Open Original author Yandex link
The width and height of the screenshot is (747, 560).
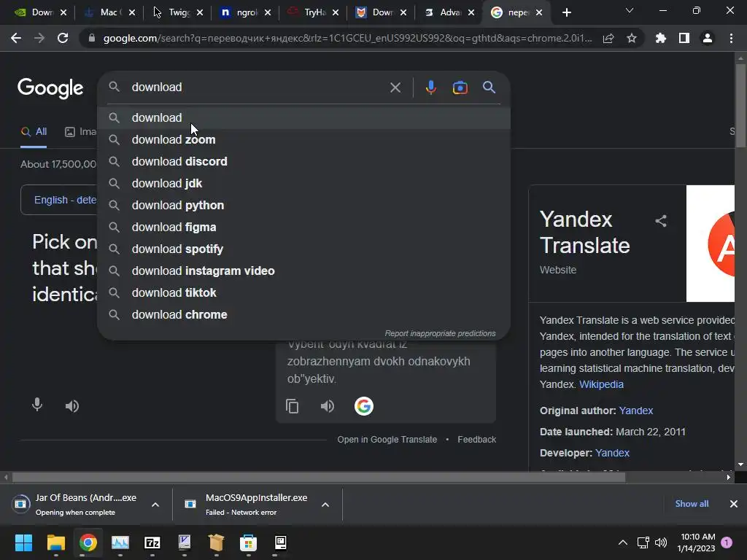point(635,411)
